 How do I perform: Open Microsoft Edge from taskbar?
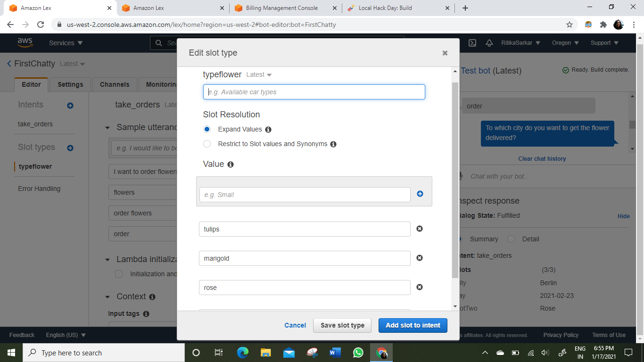(242, 353)
